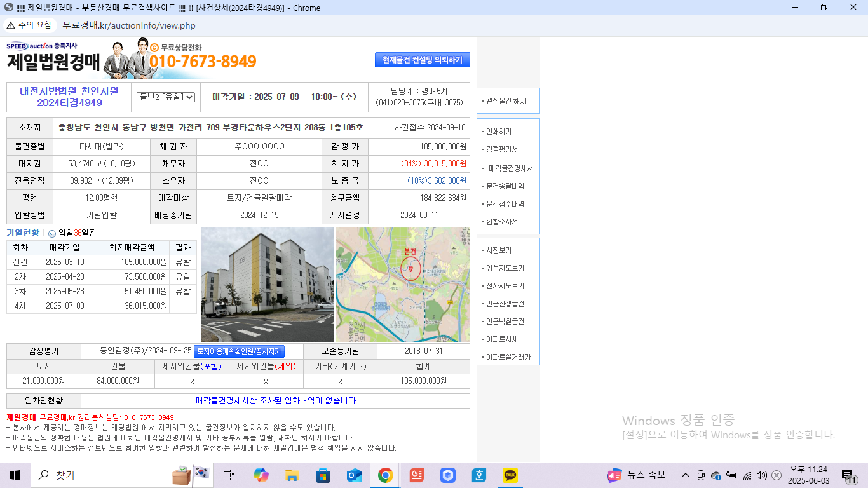Open network settings in system tray

point(747,475)
